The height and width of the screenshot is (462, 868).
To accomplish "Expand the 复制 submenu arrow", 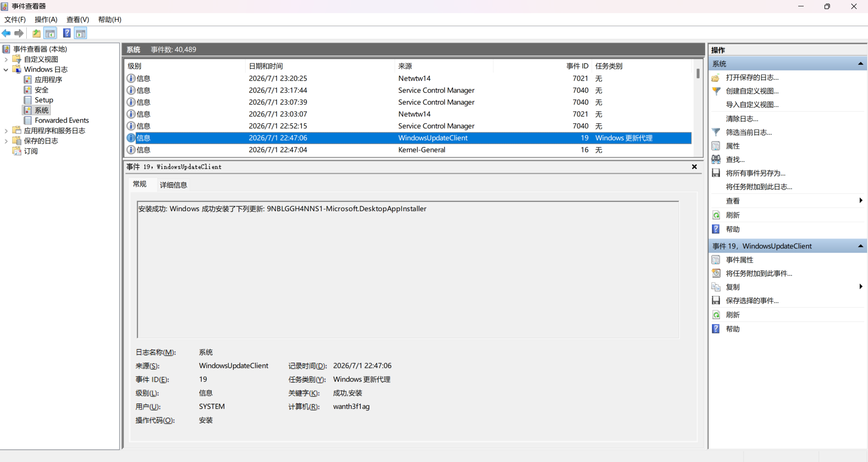I will (x=861, y=287).
